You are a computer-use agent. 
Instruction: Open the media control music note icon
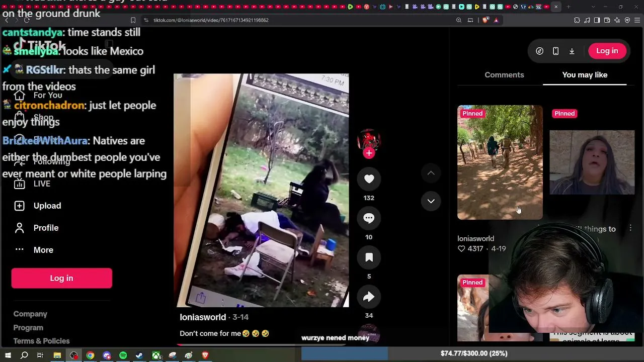[x=587, y=20]
